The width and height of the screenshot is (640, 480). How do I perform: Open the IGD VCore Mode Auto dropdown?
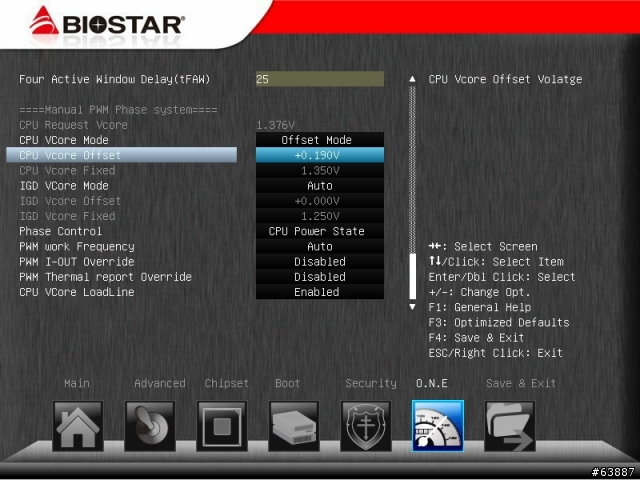tap(320, 186)
